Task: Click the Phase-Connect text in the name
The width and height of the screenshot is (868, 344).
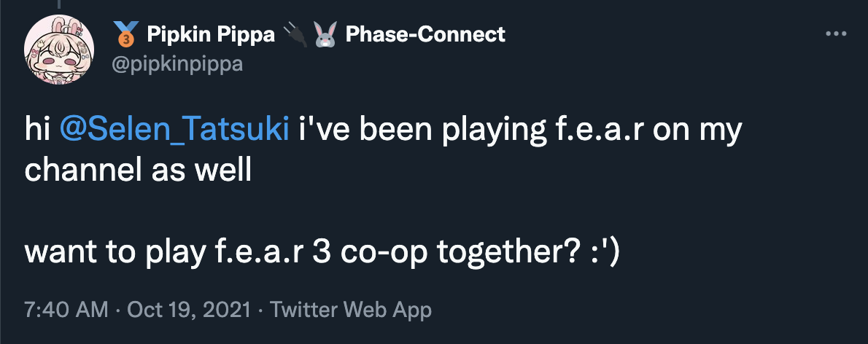Action: (x=425, y=34)
